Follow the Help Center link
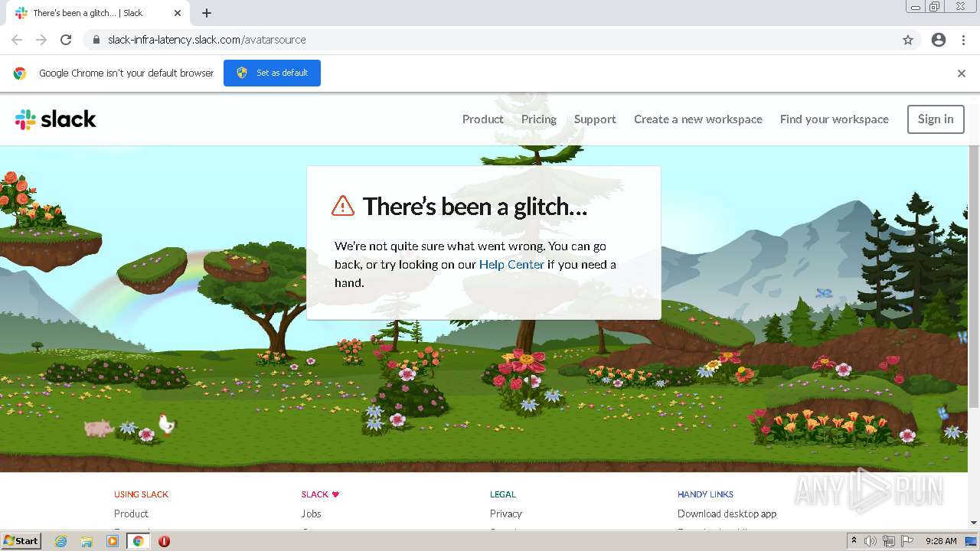980x551 pixels. point(511,265)
